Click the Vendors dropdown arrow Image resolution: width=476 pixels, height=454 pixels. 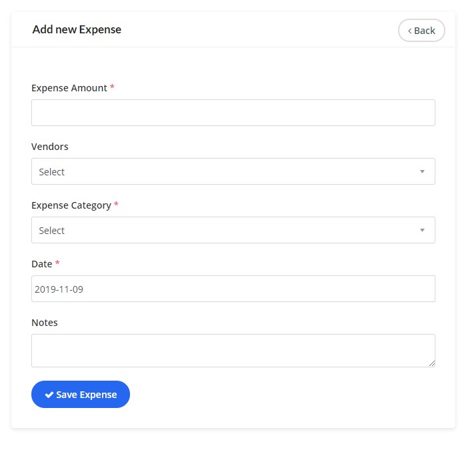tap(422, 171)
